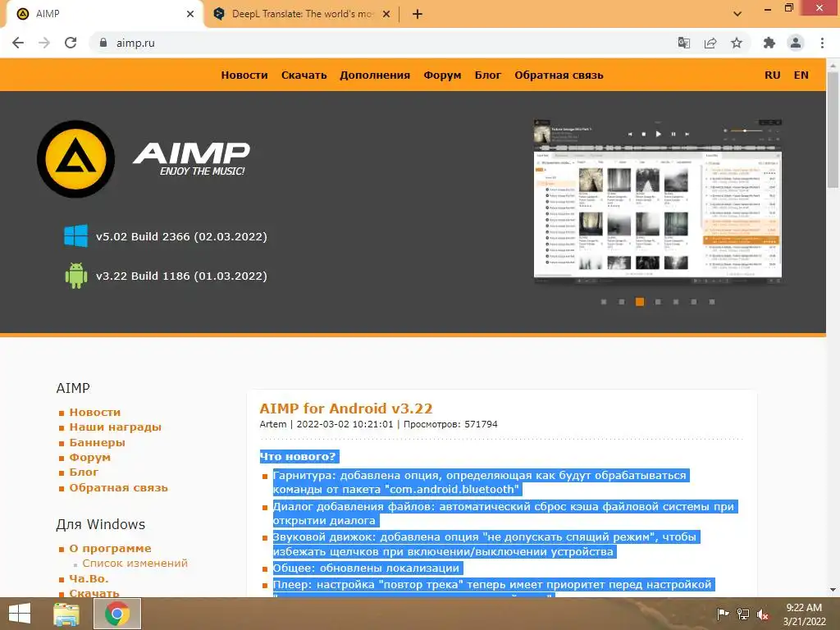This screenshot has width=840, height=630.
Task: Open the Chrome extensions puzzle icon
Action: [x=769, y=43]
